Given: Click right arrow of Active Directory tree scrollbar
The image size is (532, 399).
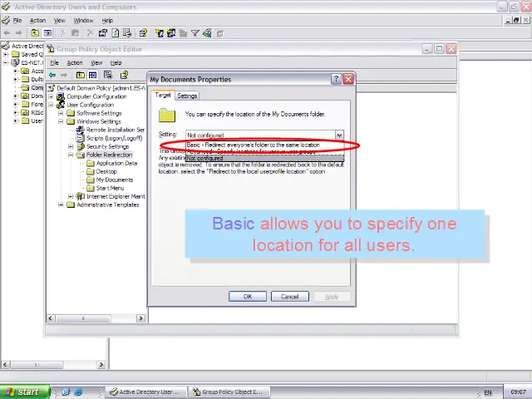Looking at the screenshot, I should 101,365.
